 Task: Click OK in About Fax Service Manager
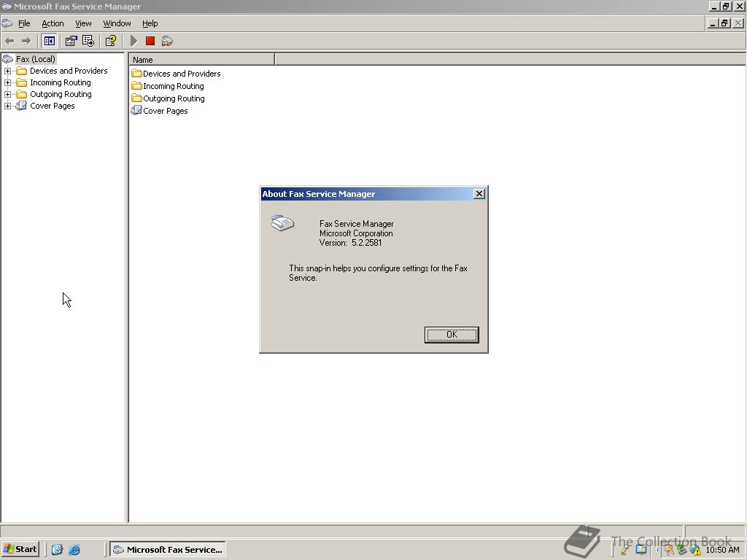[x=452, y=335]
